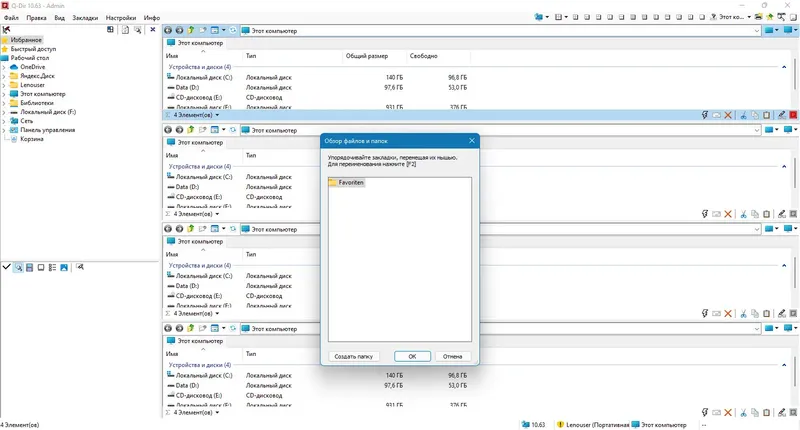Viewport: 800px width, 430px height.
Task: Go forward in the top pane
Action: (x=179, y=30)
